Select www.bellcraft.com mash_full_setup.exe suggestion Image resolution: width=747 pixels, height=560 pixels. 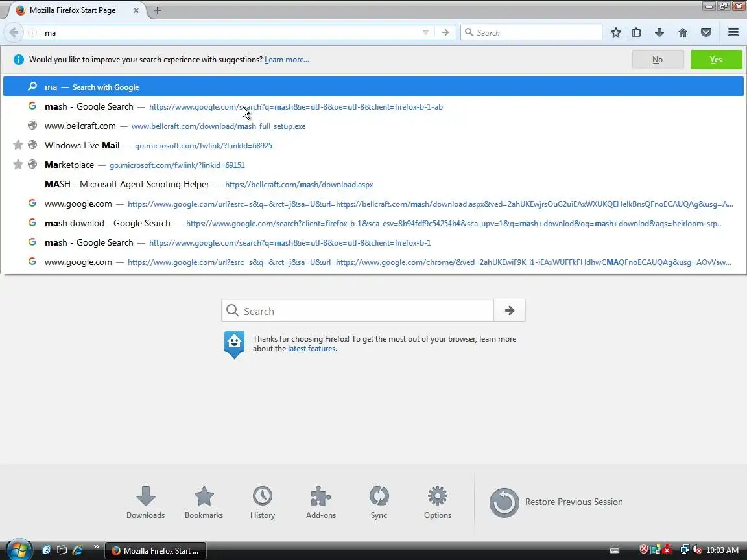tap(373, 126)
